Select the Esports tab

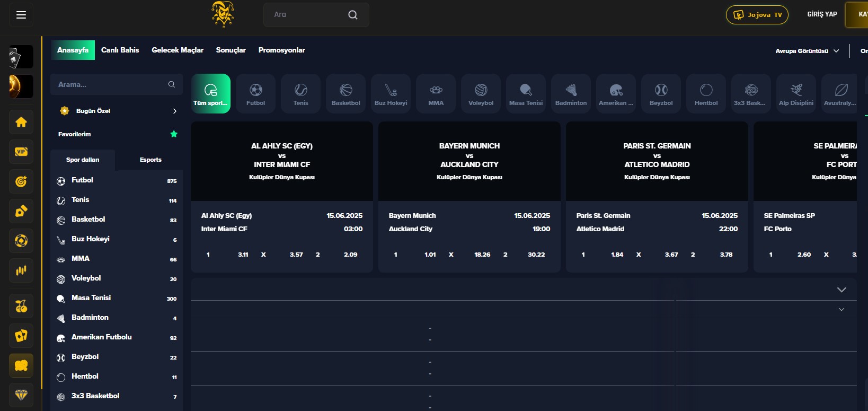coord(150,160)
